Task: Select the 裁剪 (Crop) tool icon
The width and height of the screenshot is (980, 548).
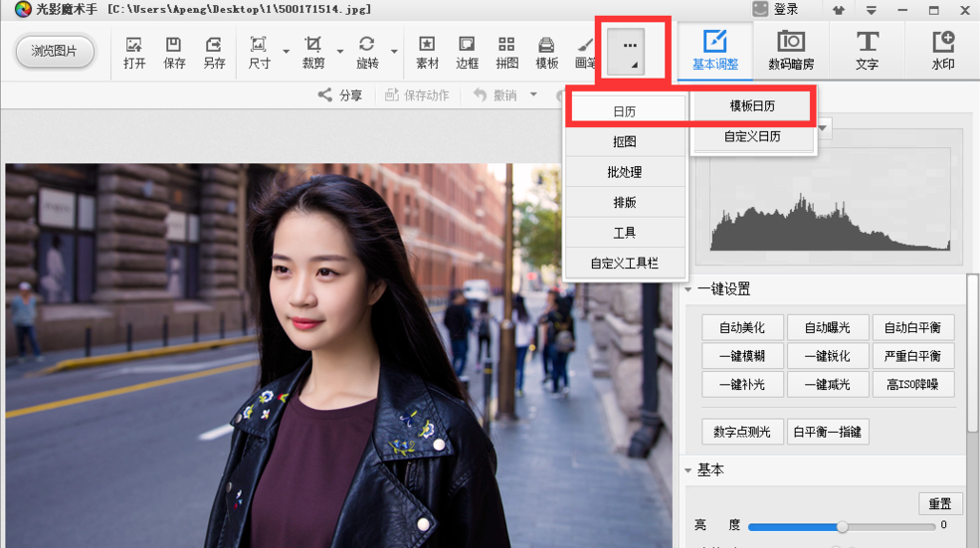Action: click(313, 46)
